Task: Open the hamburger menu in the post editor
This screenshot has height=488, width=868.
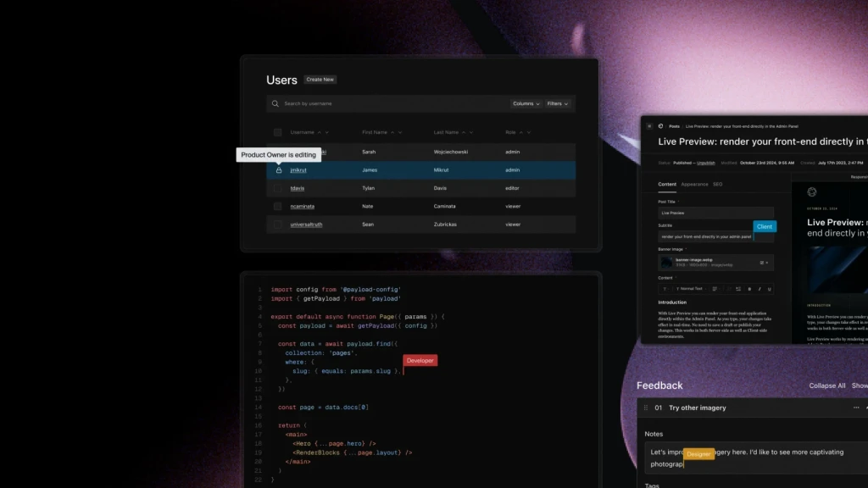Action: pos(649,125)
